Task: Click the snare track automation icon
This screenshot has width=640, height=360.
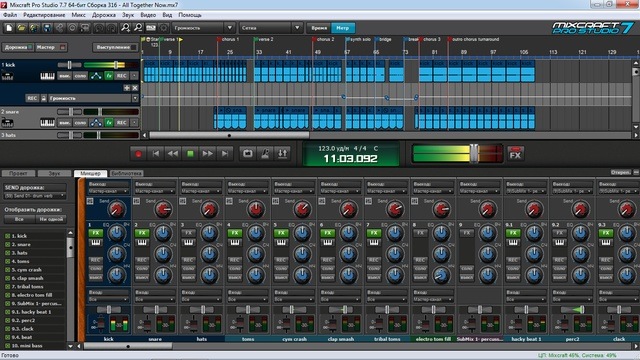Action: coord(96,122)
